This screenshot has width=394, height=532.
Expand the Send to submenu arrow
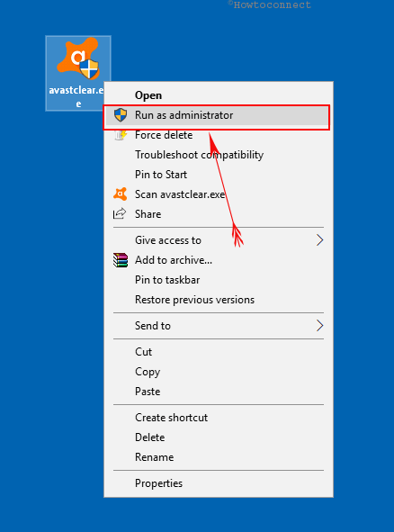[x=319, y=326]
